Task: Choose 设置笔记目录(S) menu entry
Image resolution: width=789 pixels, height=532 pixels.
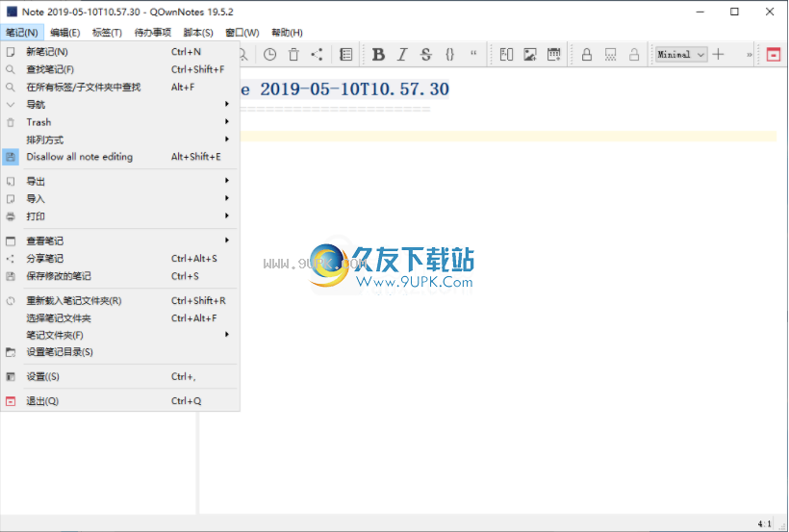Action: (x=120, y=352)
